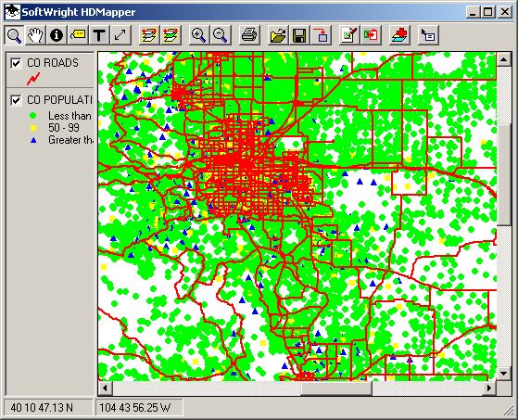Viewport: 518px width, 420px height.
Task: Open a map file via folder icon
Action: coord(277,35)
